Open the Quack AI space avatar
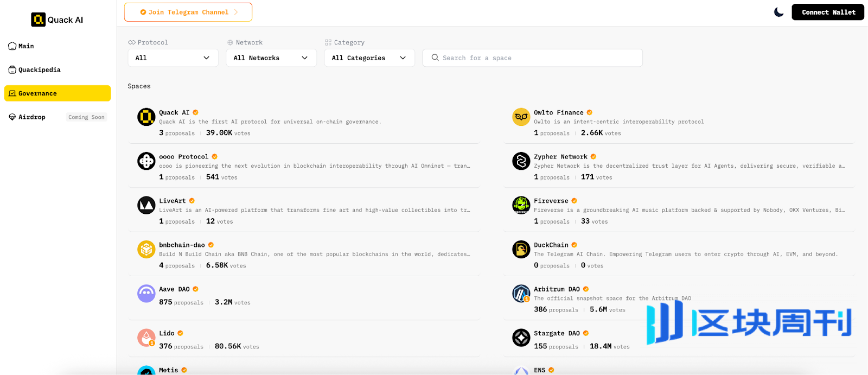Image resolution: width=868 pixels, height=375 pixels. click(x=146, y=117)
